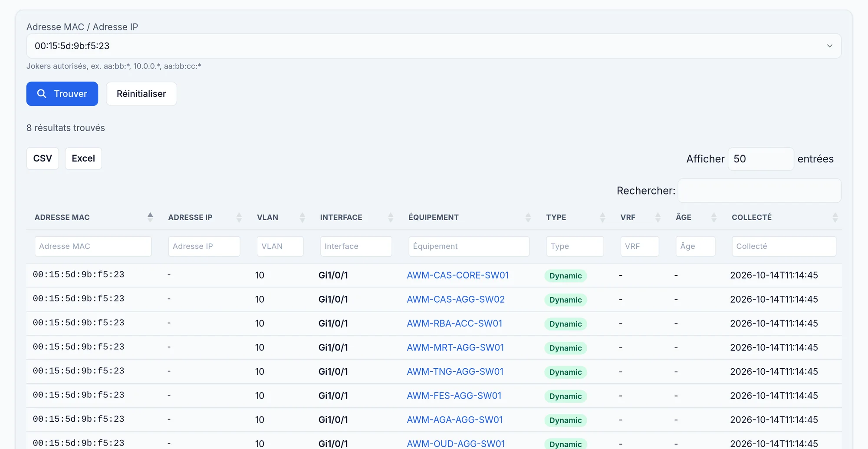Viewport: 868px width, 449px height.
Task: Sort table by Âge column
Action: 695,217
